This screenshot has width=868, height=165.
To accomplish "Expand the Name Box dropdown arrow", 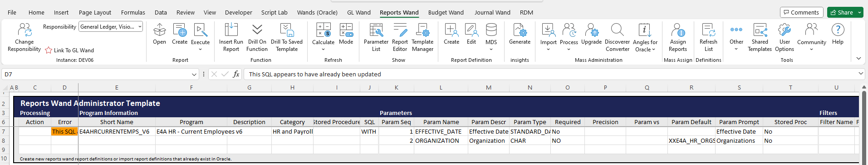I will (x=194, y=74).
